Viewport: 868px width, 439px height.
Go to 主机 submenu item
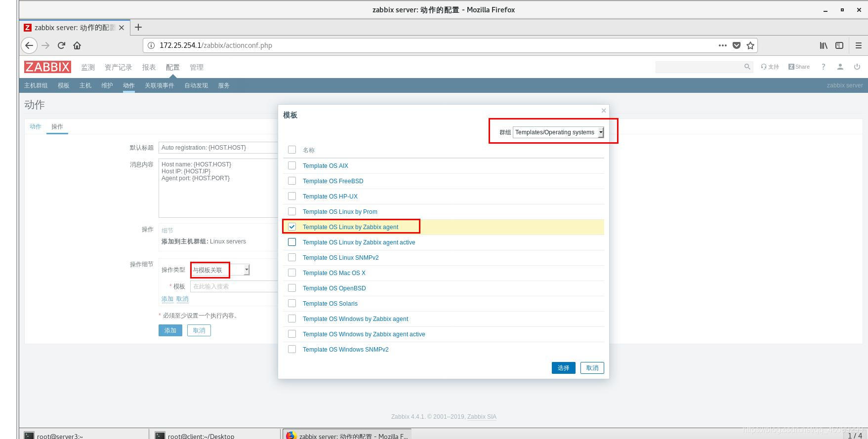coord(85,85)
